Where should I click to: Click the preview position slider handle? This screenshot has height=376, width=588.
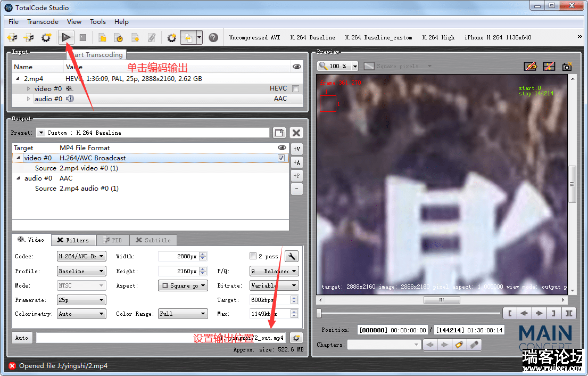pyautogui.click(x=319, y=313)
